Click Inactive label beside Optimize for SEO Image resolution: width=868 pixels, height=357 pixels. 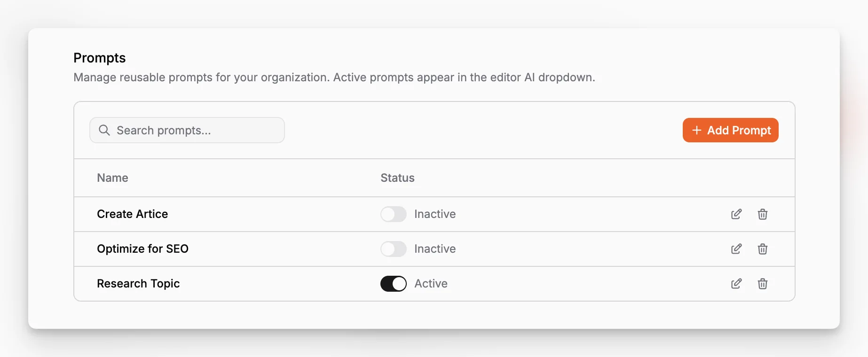435,249
